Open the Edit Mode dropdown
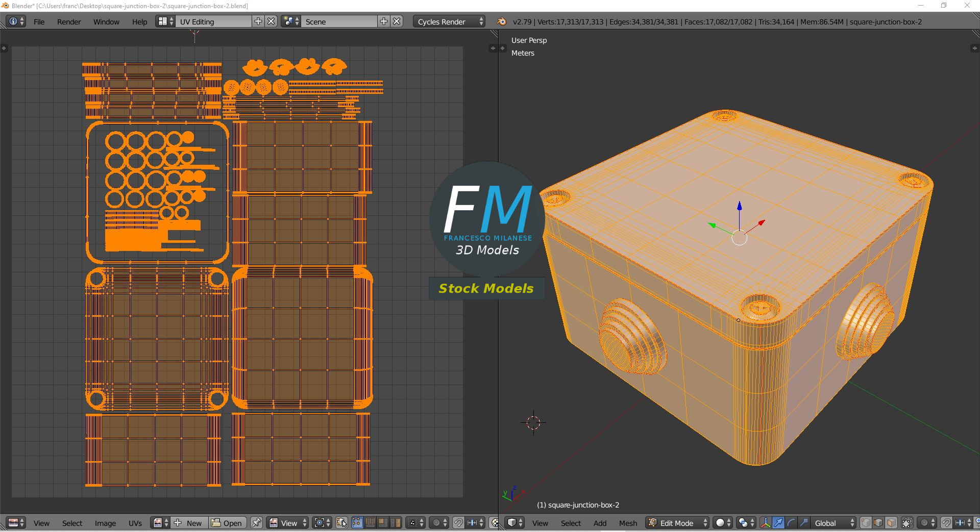980x532 pixels. click(677, 523)
